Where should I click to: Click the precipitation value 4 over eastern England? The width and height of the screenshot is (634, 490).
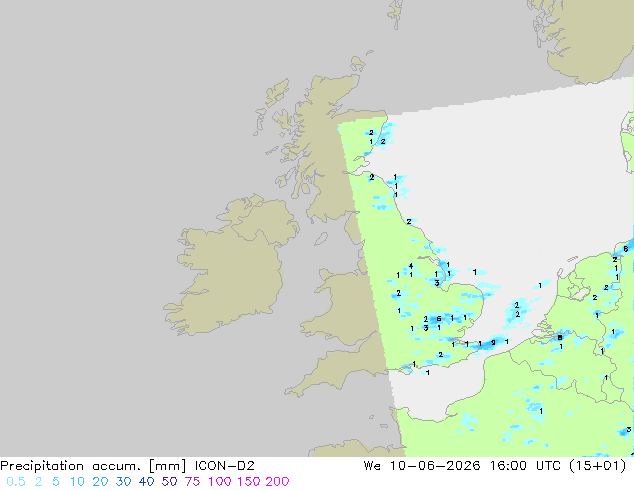[411, 266]
